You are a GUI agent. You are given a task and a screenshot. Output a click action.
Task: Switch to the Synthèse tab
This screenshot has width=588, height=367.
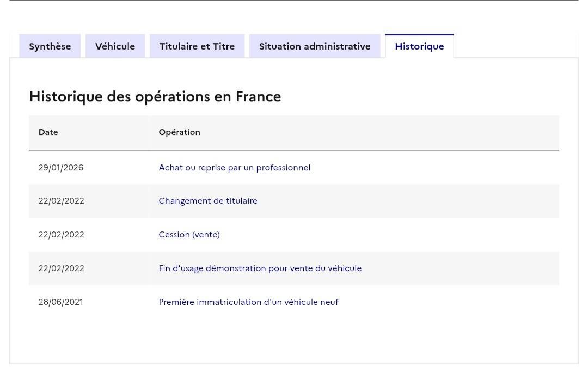50,46
